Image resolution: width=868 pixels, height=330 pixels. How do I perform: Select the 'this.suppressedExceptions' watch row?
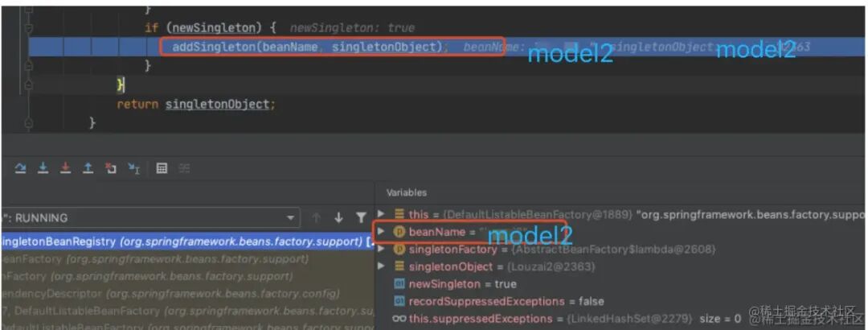621,319
